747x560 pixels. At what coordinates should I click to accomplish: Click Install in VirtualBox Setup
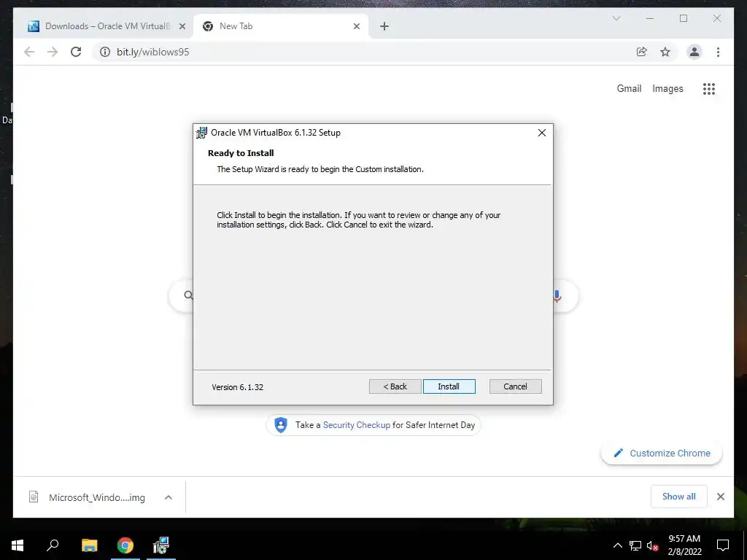click(449, 386)
